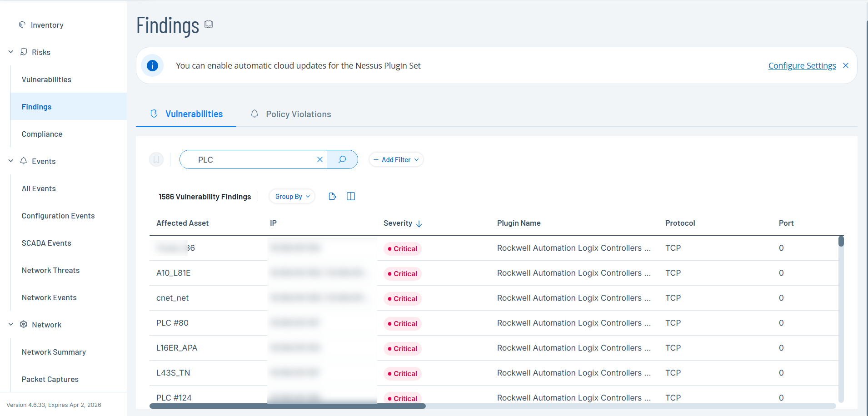868x416 pixels.
Task: Toggle Severity column sort arrow
Action: coord(419,223)
